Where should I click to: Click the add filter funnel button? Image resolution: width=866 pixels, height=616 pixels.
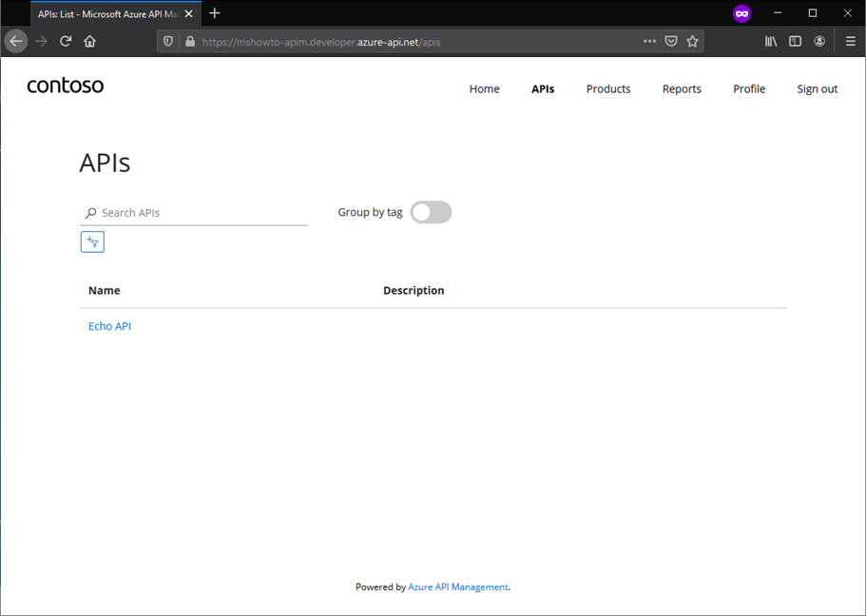(x=92, y=242)
